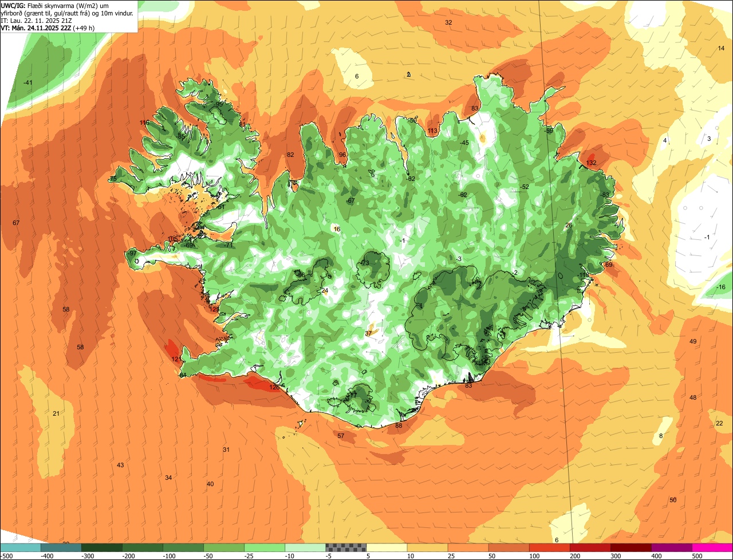733x560 pixels.
Task: Click the '-41' value over the green sea area
Action: tap(27, 83)
